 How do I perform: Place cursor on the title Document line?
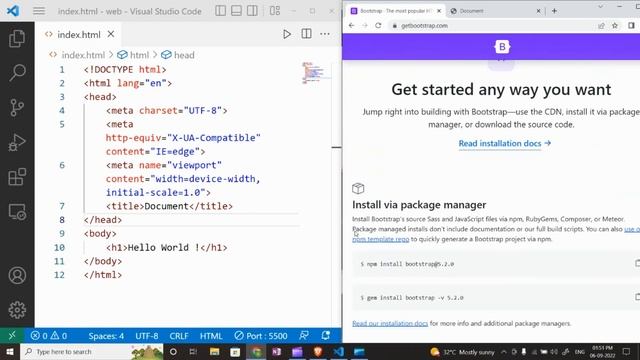pyautogui.click(x=169, y=206)
